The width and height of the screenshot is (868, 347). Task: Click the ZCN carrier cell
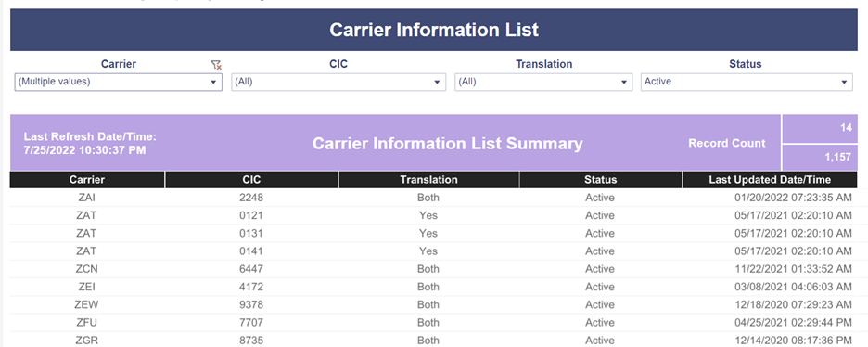coord(87,269)
